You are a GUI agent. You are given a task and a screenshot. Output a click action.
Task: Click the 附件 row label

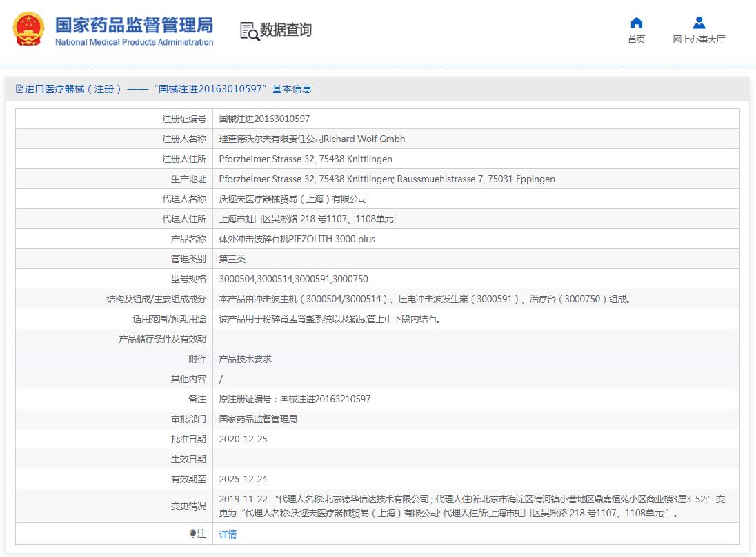click(197, 359)
